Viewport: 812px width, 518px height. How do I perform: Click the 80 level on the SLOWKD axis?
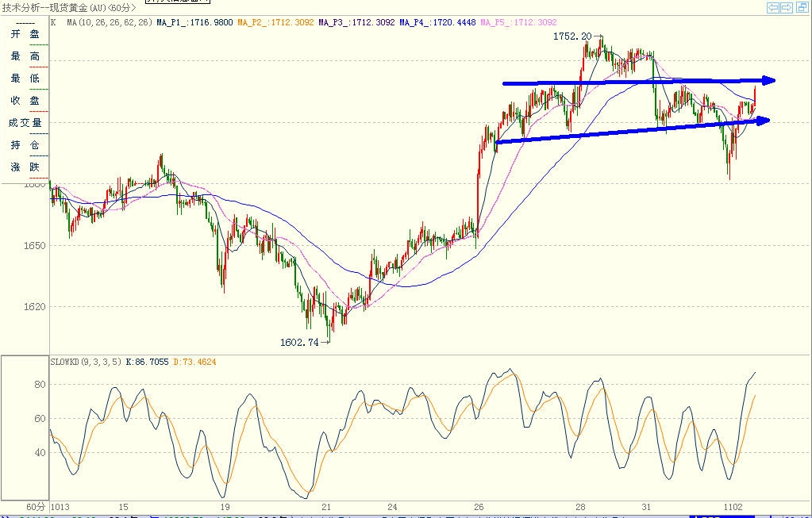[x=40, y=385]
